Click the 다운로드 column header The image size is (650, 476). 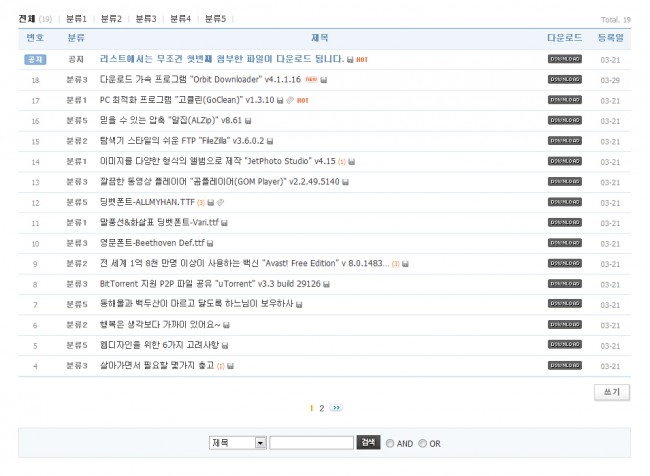pos(564,38)
